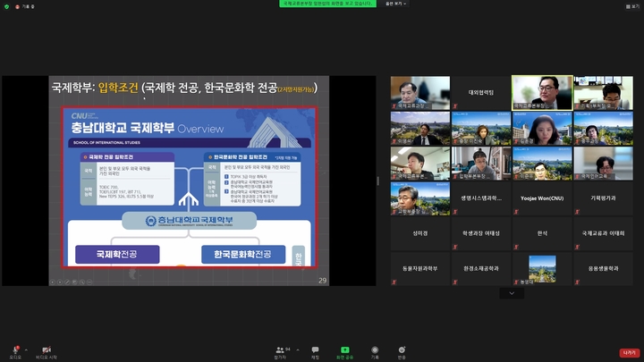Unmute the microphone (오디오) button
This screenshot has width=644, height=362.
(15, 352)
